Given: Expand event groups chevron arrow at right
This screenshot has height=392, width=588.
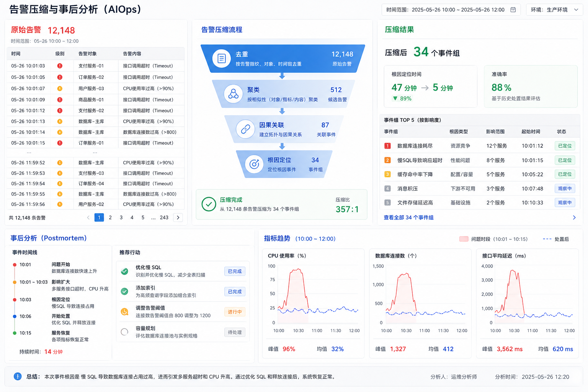Looking at the screenshot, I should click(574, 217).
